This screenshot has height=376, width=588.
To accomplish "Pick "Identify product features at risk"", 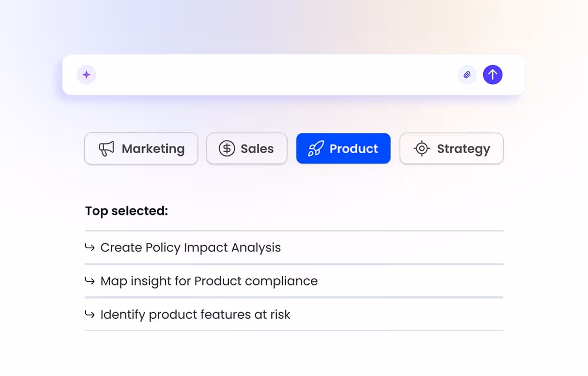I will (195, 315).
